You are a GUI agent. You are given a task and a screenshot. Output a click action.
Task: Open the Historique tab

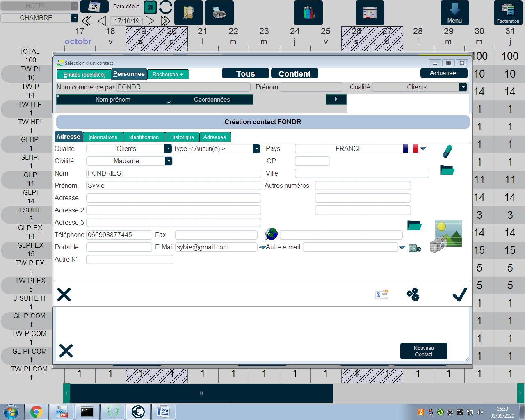coord(182,137)
